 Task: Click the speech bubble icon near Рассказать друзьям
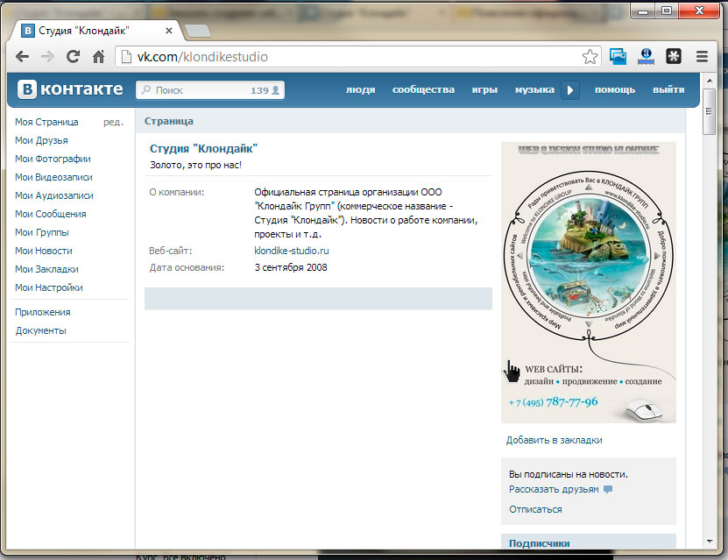(608, 489)
